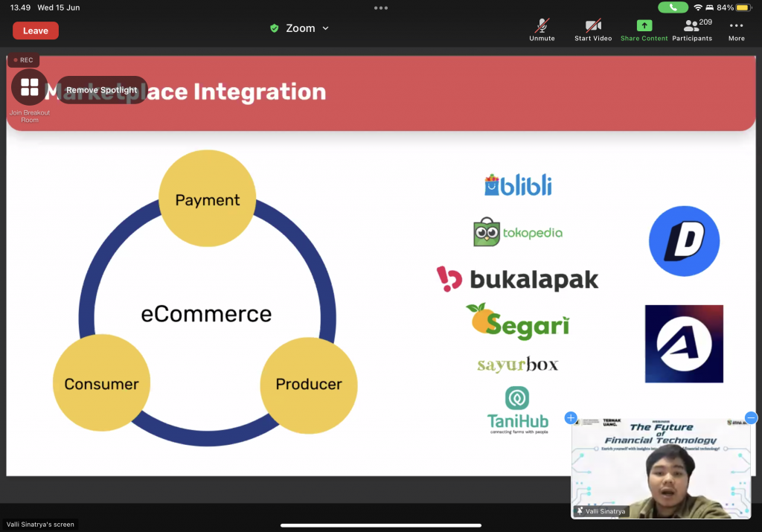Screen dimensions: 762x532
Task: Click the Valli Sinatrya name tag
Action: point(601,511)
